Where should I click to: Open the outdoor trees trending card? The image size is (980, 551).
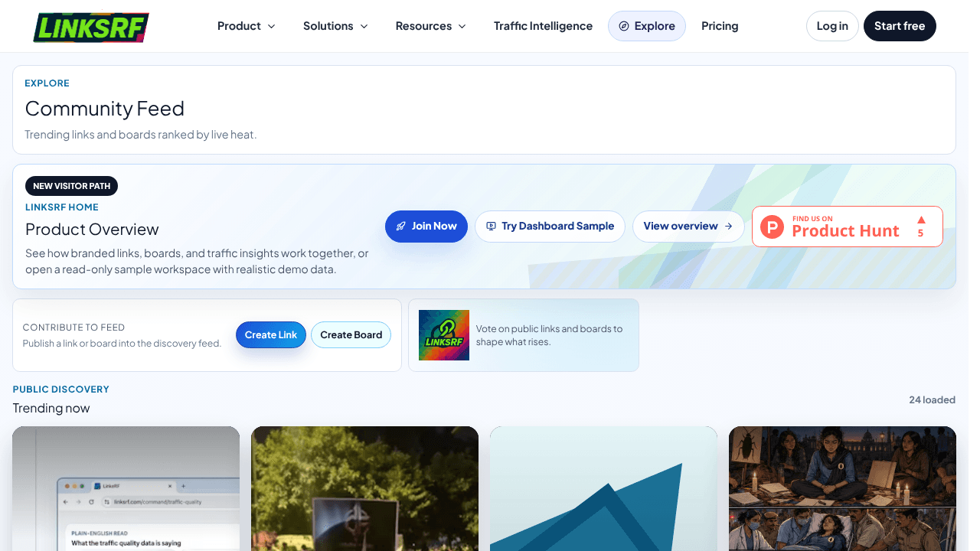pos(364,488)
